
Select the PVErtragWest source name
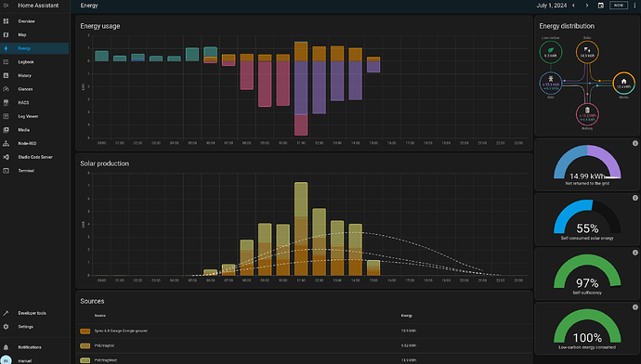click(x=106, y=360)
